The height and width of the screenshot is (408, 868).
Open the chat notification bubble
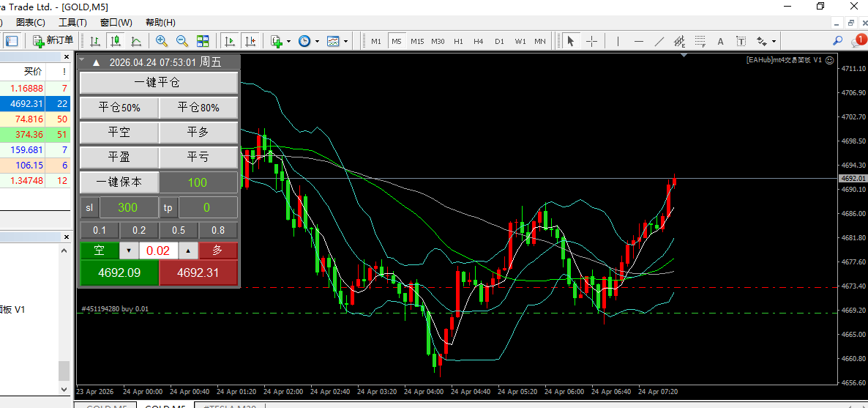click(x=859, y=40)
